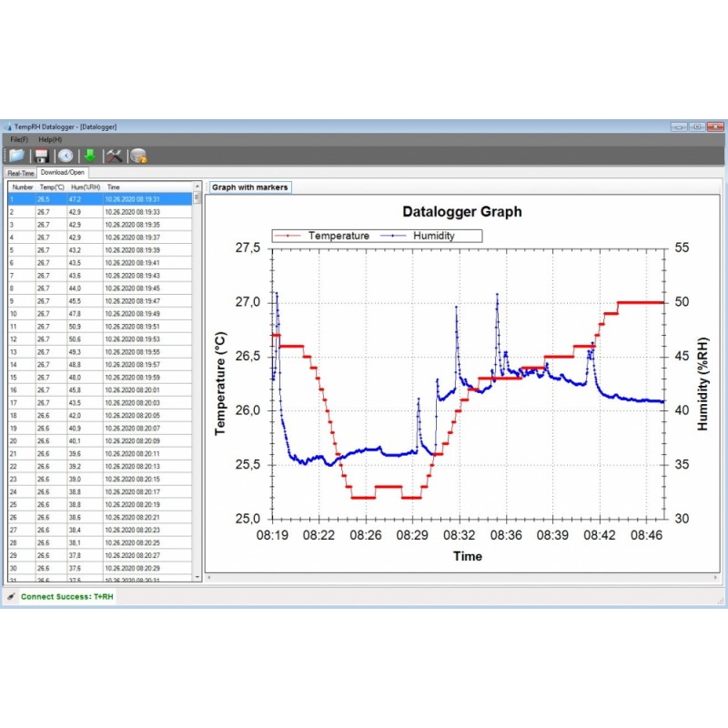Select the Download/Open tab

62,172
